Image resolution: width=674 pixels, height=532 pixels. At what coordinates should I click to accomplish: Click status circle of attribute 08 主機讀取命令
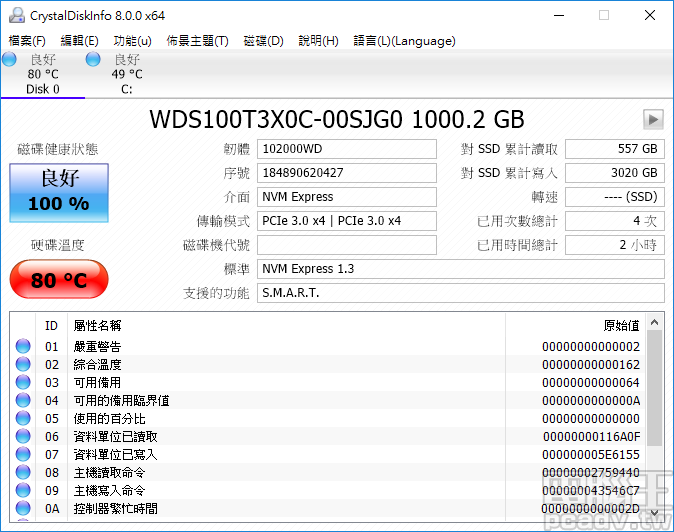(23, 473)
